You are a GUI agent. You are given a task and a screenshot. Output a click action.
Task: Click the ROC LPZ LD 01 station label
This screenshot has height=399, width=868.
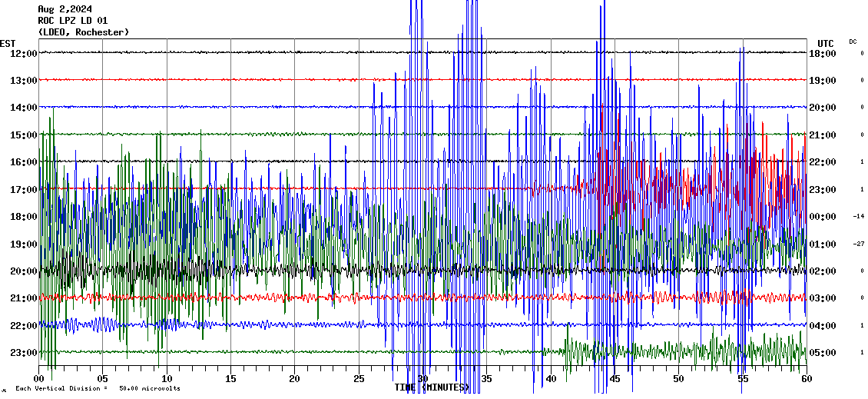point(72,21)
